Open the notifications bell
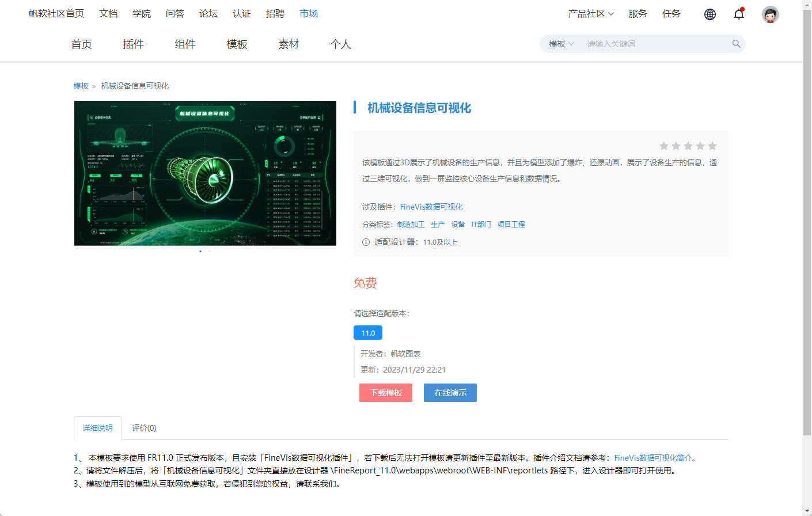The image size is (812, 516). [739, 14]
